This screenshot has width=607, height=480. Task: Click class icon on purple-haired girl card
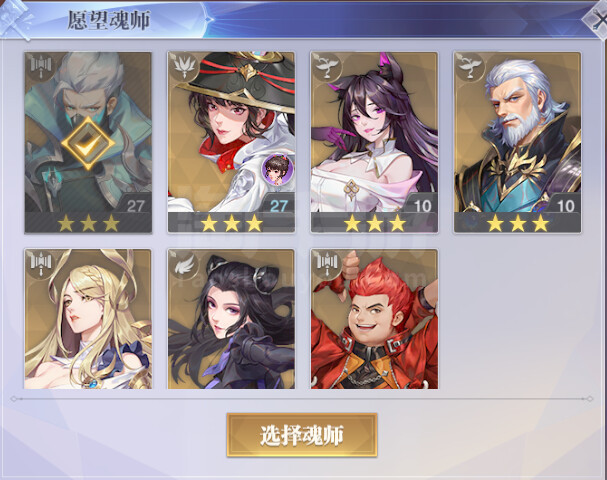point(327,67)
